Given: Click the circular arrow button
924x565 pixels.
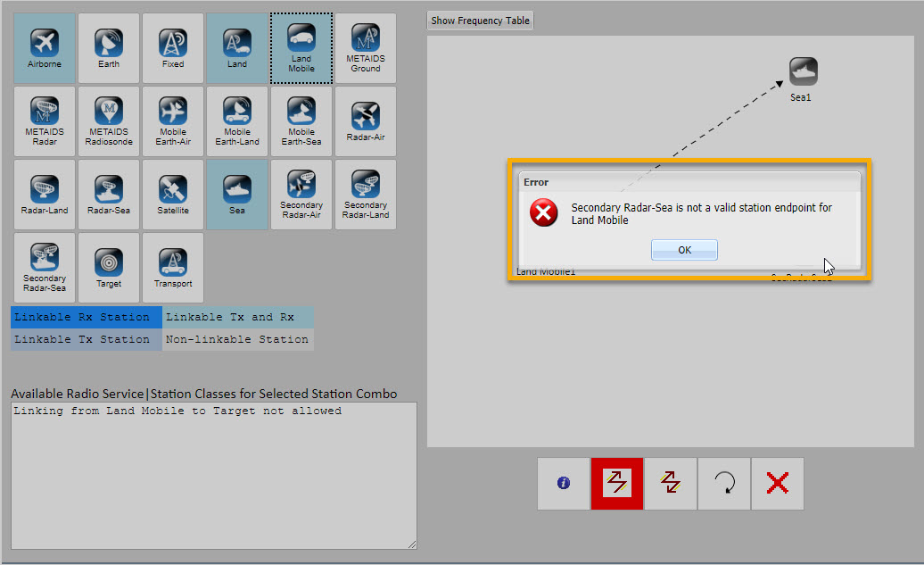Looking at the screenshot, I should (724, 483).
